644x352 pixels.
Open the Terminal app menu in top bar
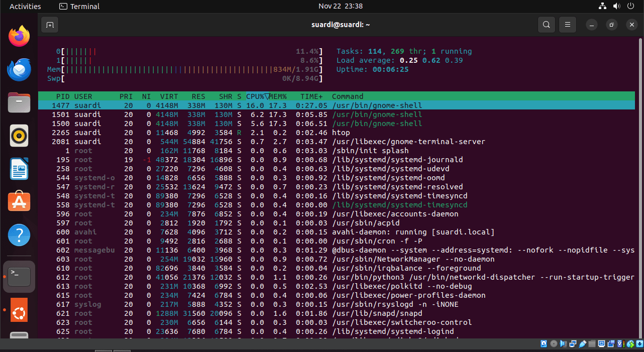79,7
